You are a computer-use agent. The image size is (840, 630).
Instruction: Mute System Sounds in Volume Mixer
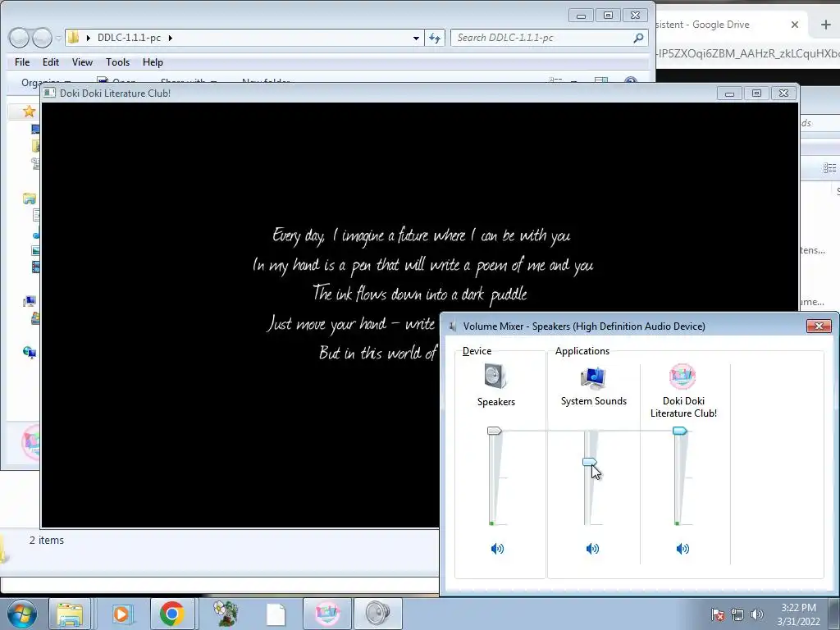pyautogui.click(x=592, y=548)
